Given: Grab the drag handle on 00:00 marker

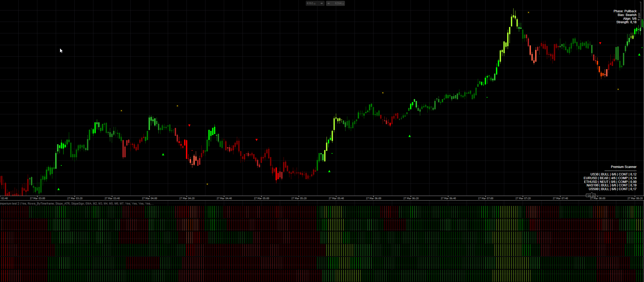Looking at the screenshot, I should (x=587, y=196).
